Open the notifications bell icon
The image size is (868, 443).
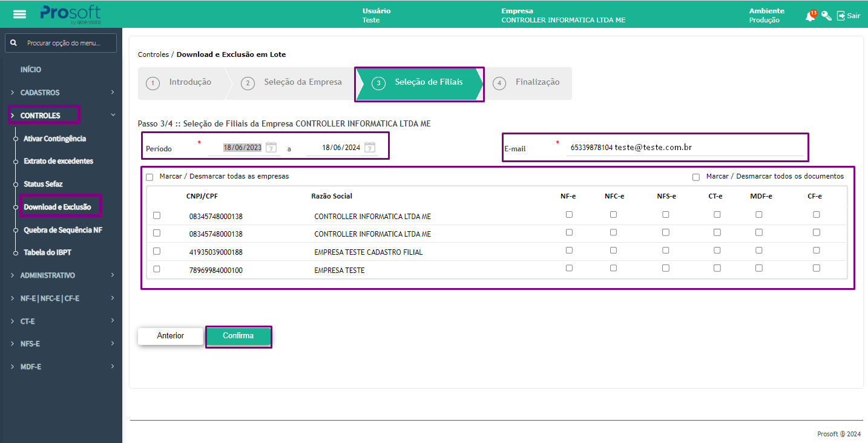[810, 16]
